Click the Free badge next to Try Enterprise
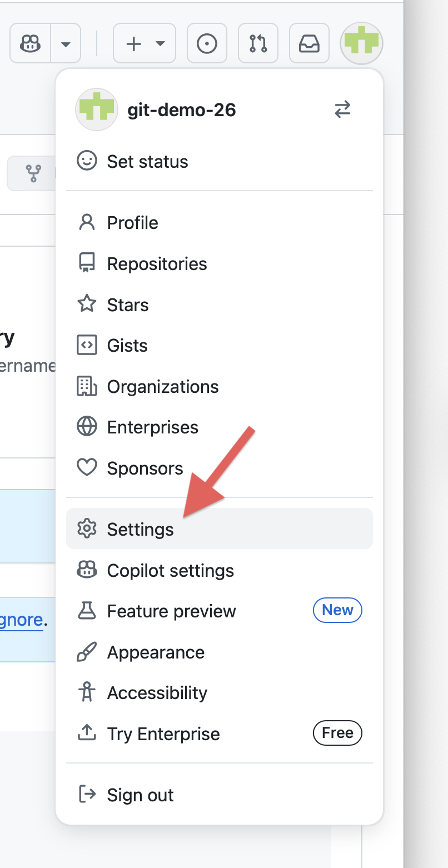This screenshot has height=868, width=448. (x=337, y=733)
